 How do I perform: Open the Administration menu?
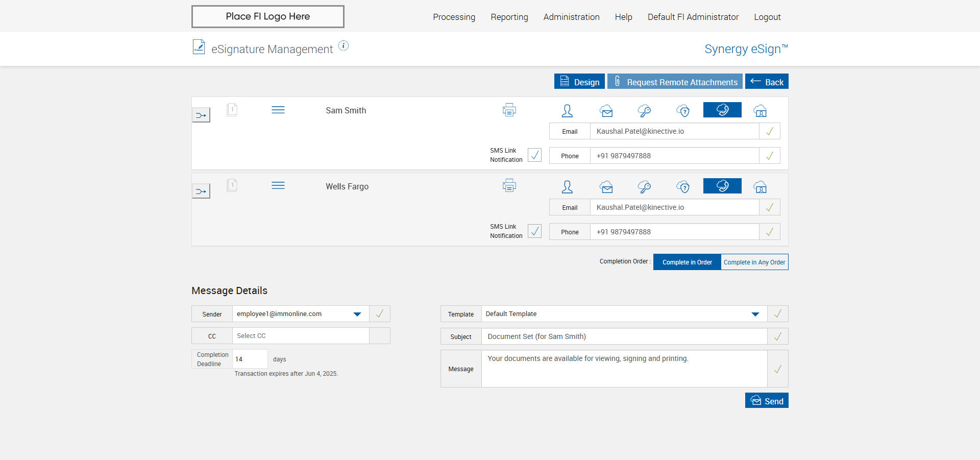point(572,17)
